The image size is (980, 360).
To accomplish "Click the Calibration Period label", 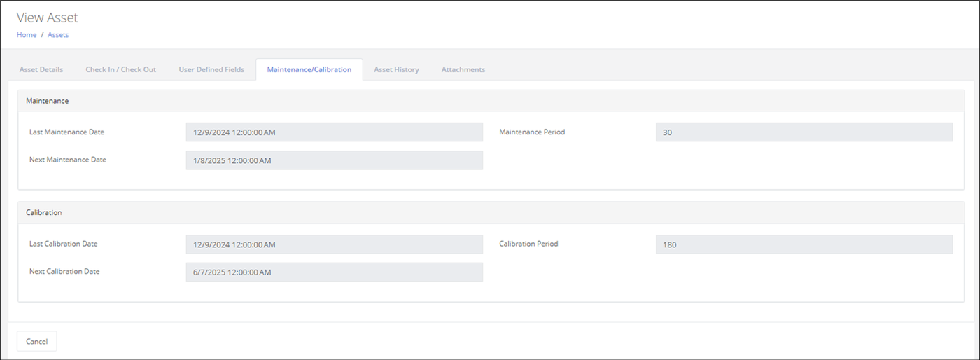I will (x=528, y=244).
